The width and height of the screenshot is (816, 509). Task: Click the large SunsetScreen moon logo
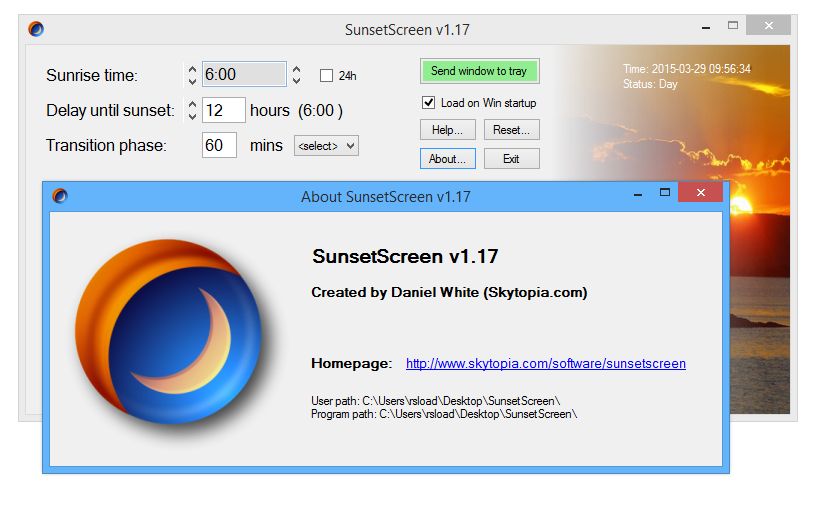click(x=169, y=331)
